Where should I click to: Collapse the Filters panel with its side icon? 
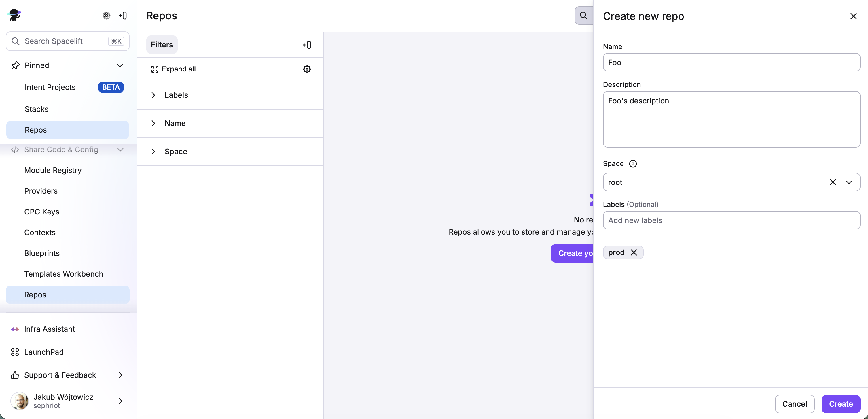(307, 44)
